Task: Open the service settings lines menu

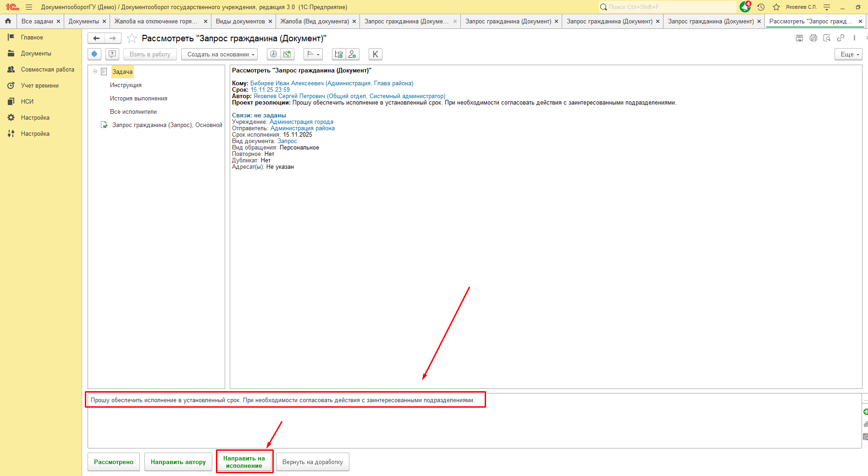Action: [827, 7]
